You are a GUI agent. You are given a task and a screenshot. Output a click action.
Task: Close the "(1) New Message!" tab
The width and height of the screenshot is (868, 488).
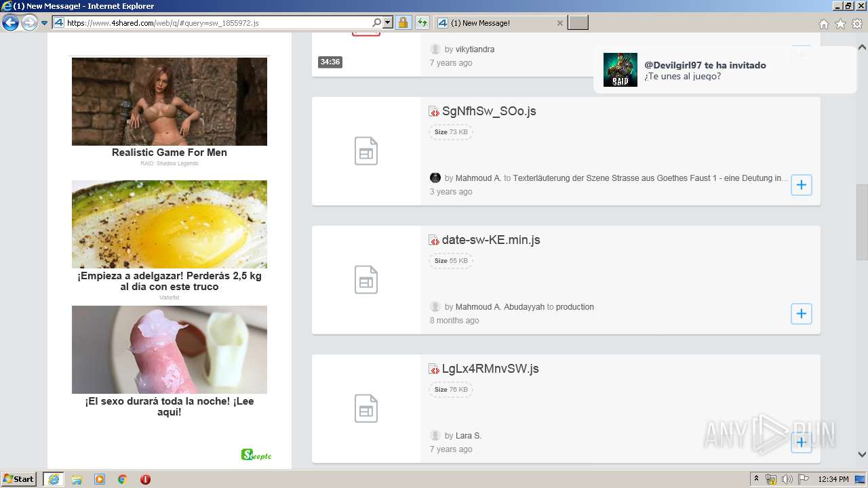tap(559, 23)
